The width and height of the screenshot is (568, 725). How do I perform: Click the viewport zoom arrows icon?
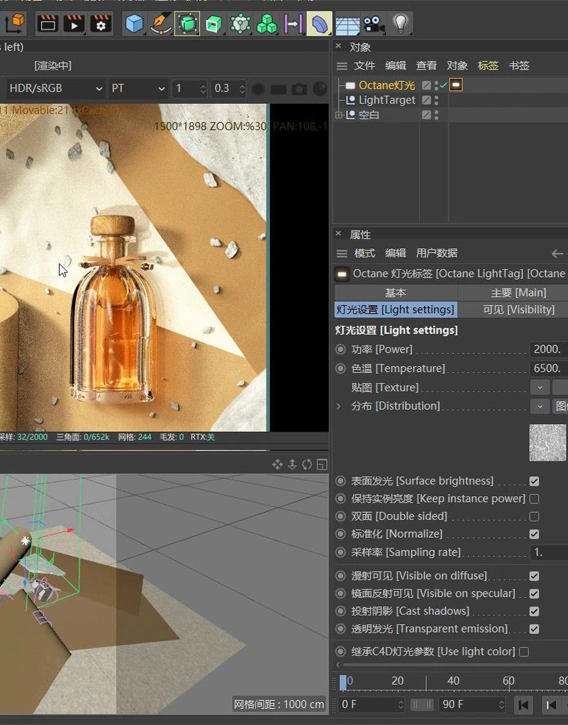[x=292, y=464]
